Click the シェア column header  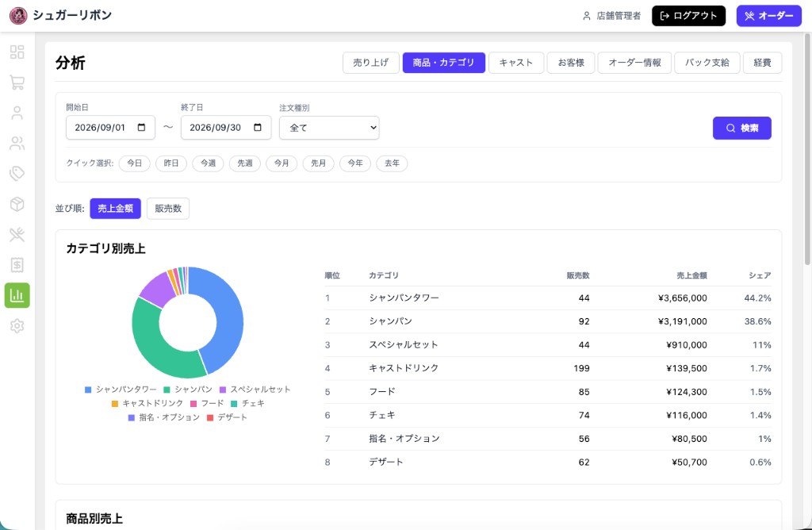(760, 275)
